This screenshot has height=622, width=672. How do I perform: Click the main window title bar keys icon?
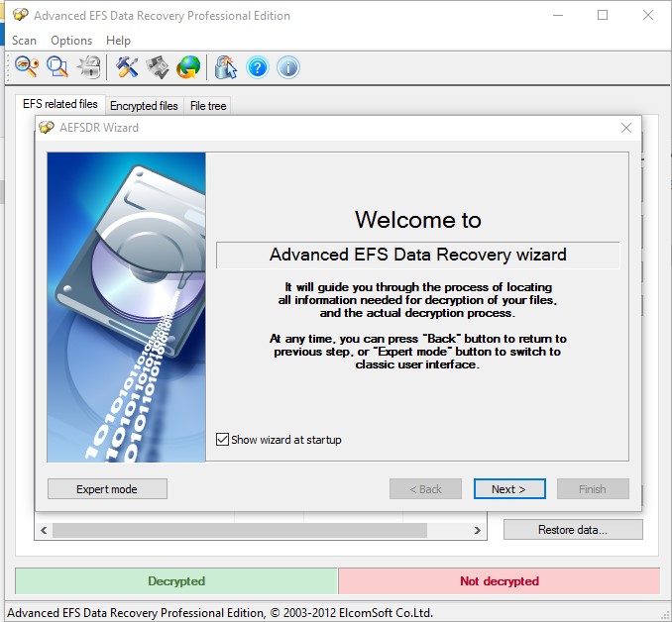[20, 15]
